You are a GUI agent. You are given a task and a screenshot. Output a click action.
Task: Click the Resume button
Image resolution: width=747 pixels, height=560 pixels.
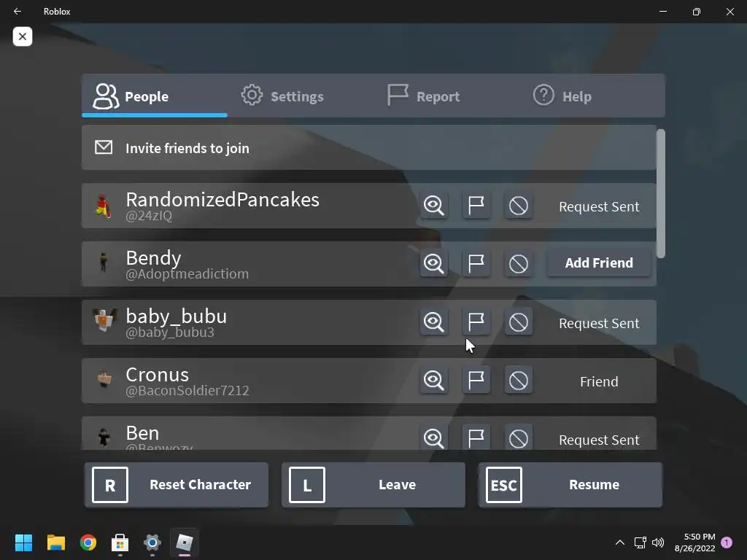570,485
